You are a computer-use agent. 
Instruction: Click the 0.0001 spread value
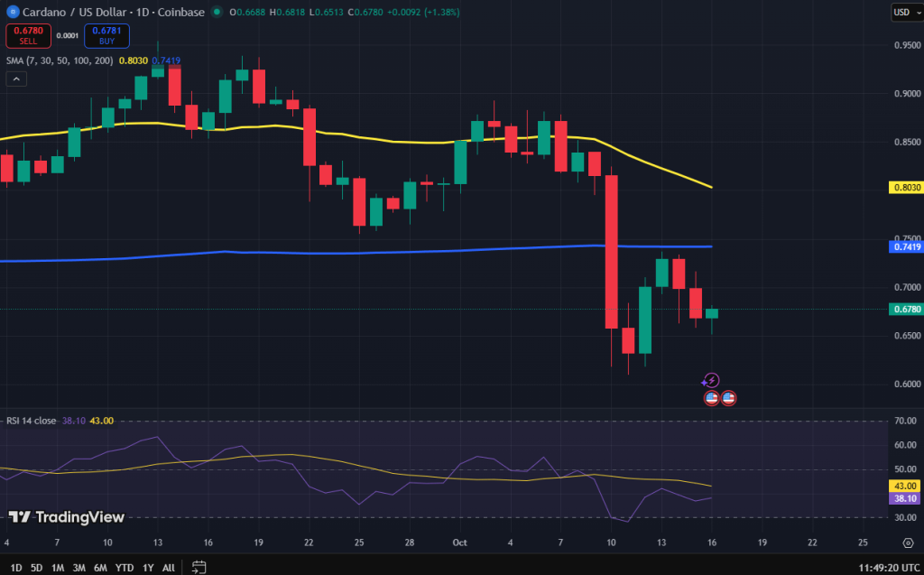67,36
